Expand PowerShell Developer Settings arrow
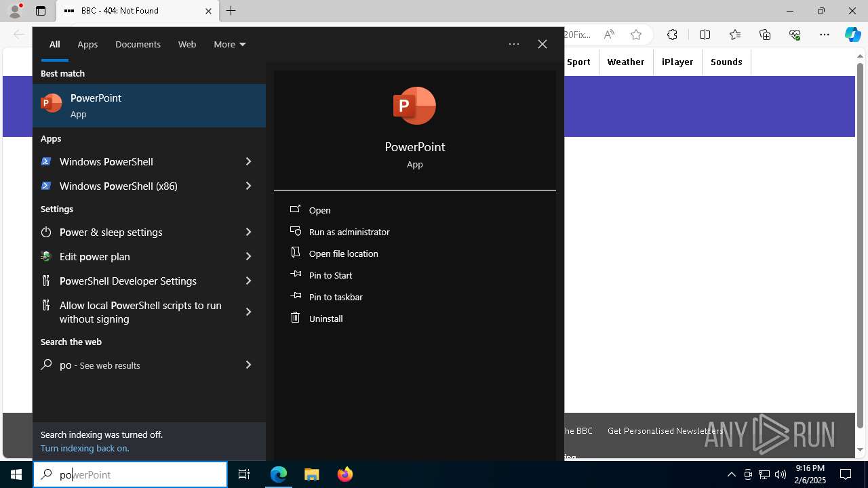This screenshot has height=488, width=868. point(248,281)
